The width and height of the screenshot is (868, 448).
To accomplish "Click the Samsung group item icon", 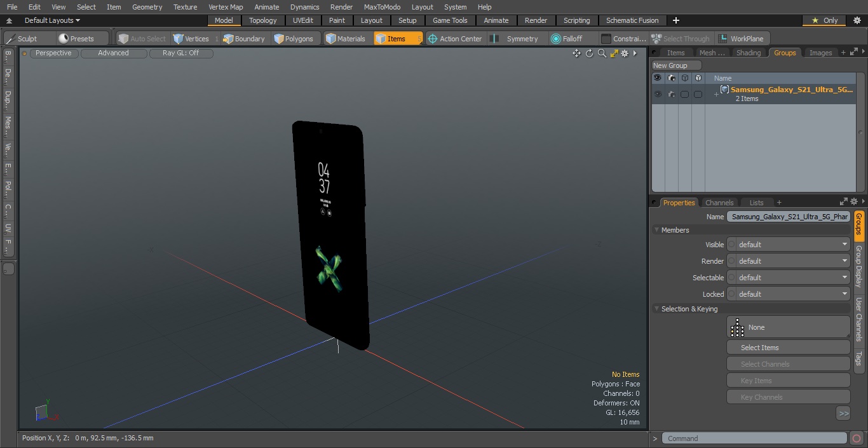I will click(724, 90).
